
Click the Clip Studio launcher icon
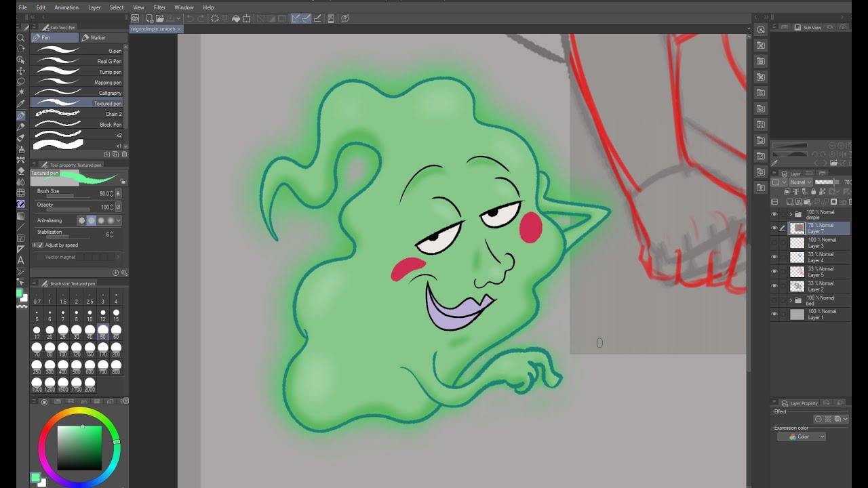136,18
